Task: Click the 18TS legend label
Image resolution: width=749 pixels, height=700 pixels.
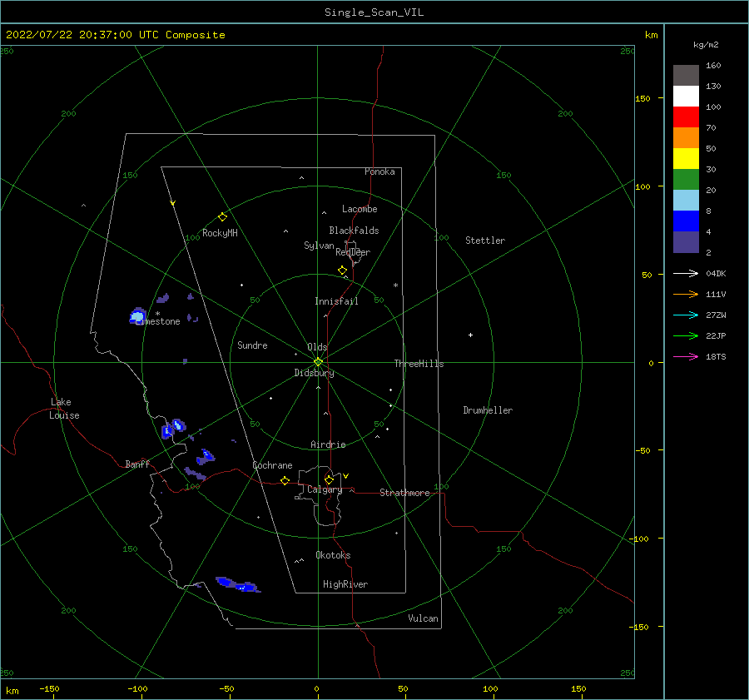Action: 716,356
